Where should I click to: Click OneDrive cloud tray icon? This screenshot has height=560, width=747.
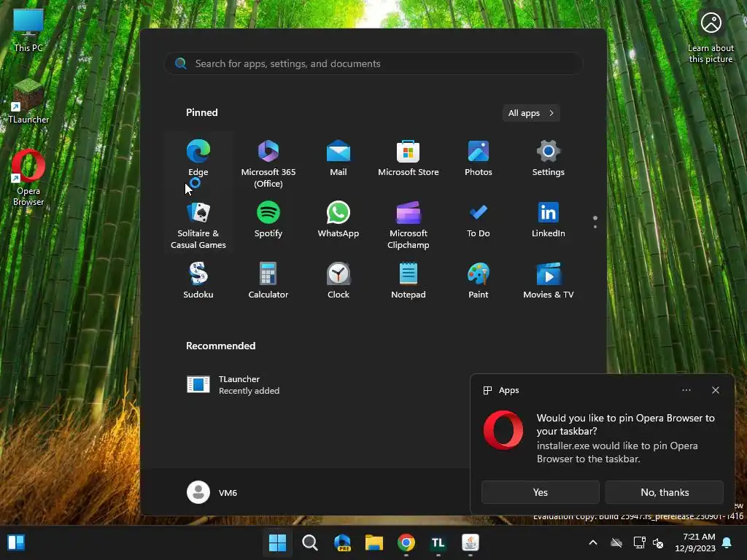616,542
